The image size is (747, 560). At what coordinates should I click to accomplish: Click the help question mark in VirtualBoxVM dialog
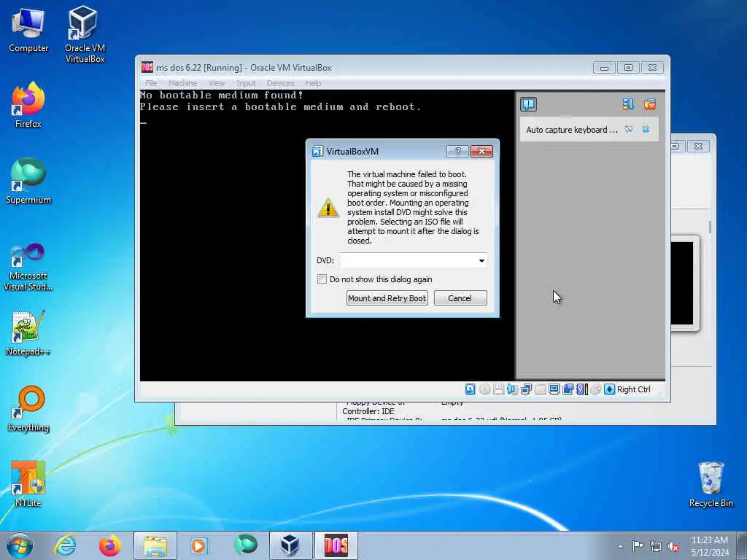457,151
